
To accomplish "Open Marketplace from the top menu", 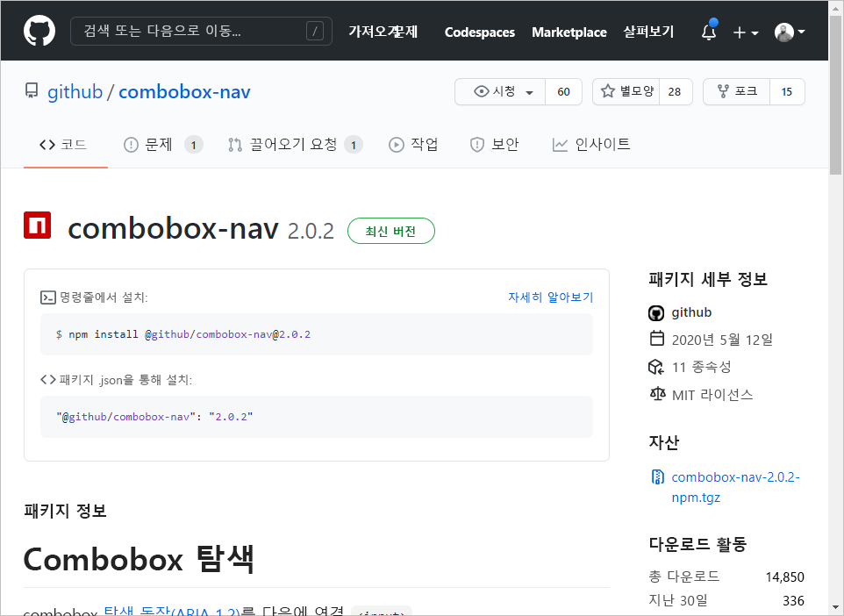I will click(569, 32).
